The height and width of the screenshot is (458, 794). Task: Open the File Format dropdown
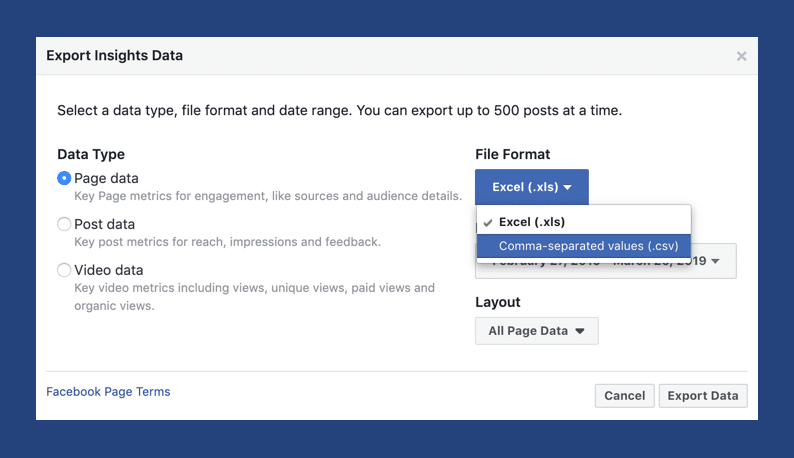tap(531, 187)
